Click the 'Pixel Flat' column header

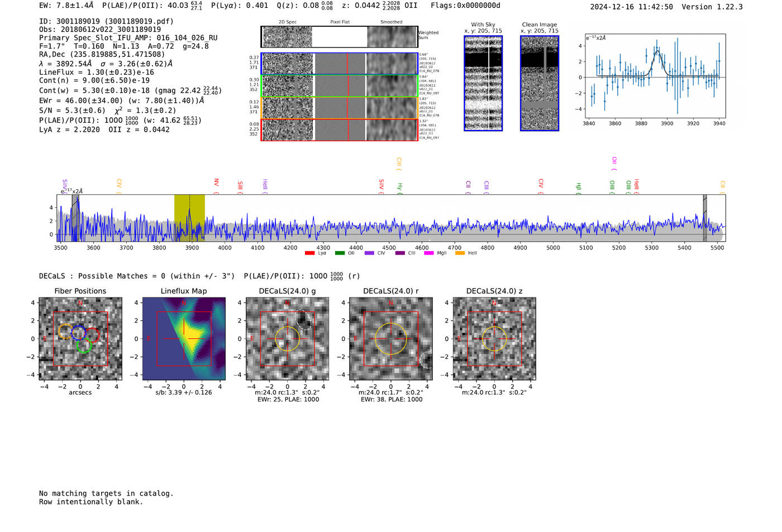click(x=340, y=22)
